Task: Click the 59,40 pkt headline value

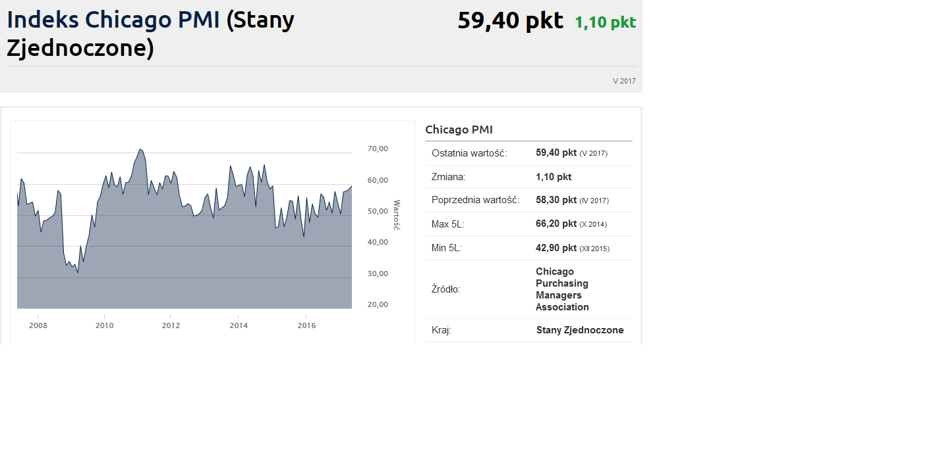Action: (510, 20)
